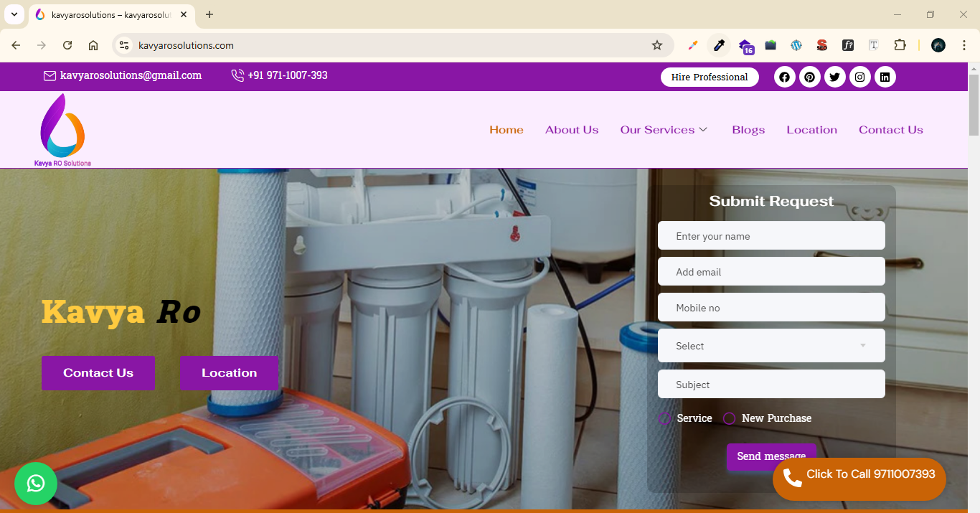Go to the Home menu item
Screen dimensions: 980x513
tap(507, 130)
